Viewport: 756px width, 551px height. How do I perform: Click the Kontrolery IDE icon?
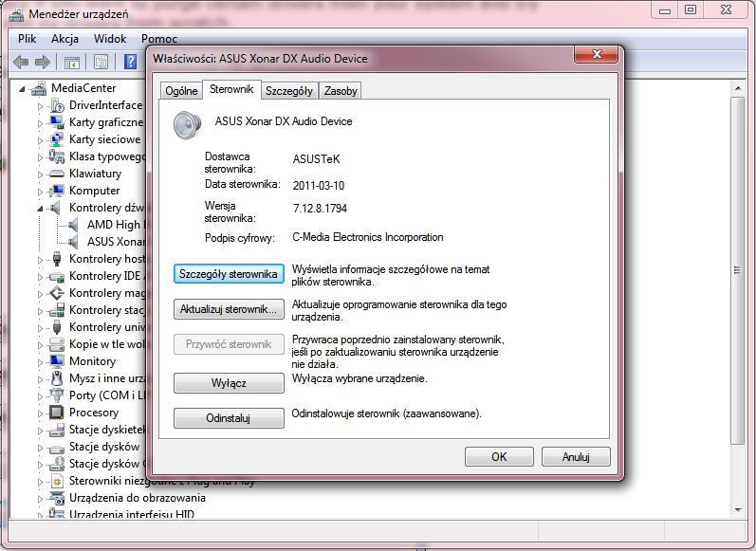(56, 276)
